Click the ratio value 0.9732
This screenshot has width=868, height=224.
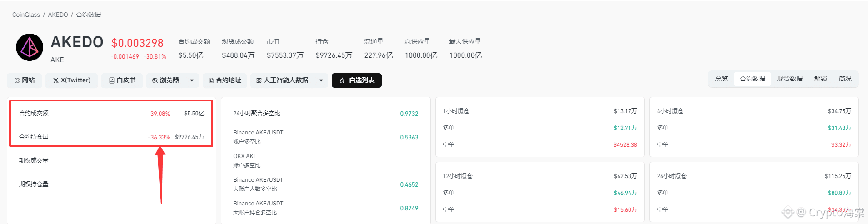409,114
